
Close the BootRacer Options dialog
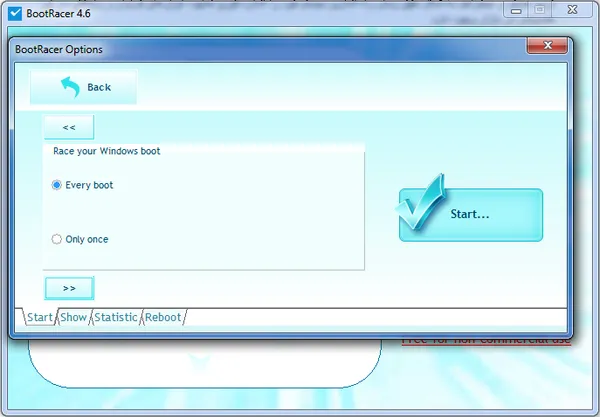tap(547, 46)
